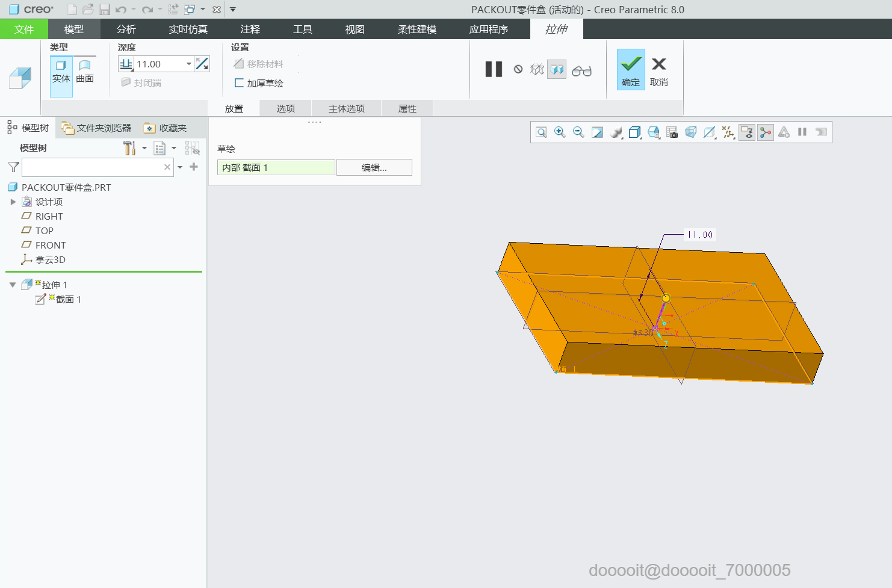Click the 编辑... sketch button

[374, 168]
